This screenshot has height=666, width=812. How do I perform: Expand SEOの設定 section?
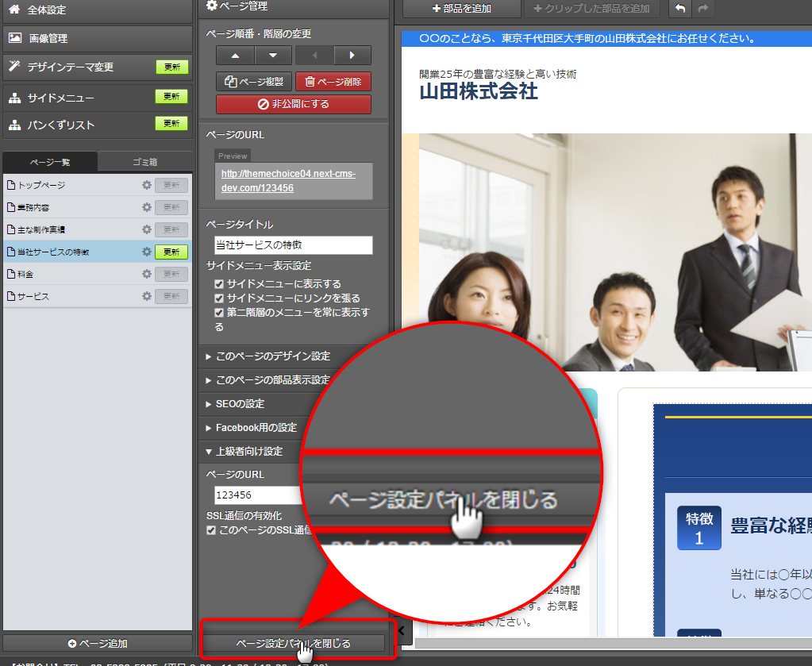point(240,404)
